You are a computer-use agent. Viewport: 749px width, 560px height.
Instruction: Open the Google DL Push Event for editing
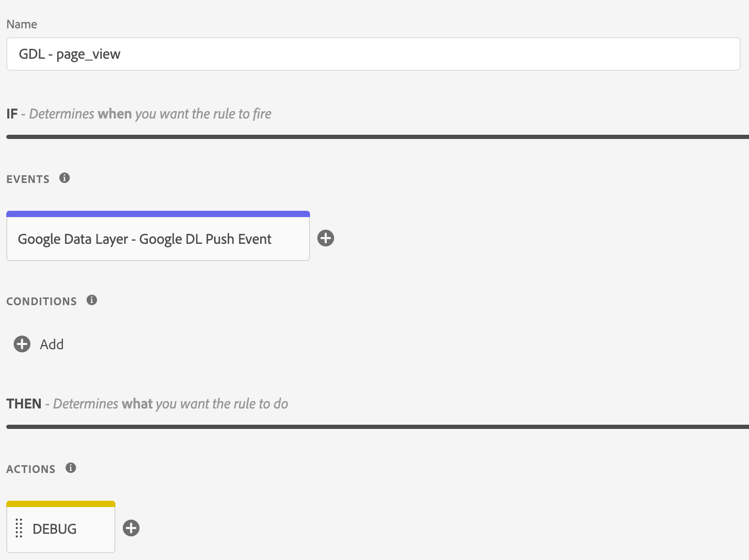(x=157, y=239)
